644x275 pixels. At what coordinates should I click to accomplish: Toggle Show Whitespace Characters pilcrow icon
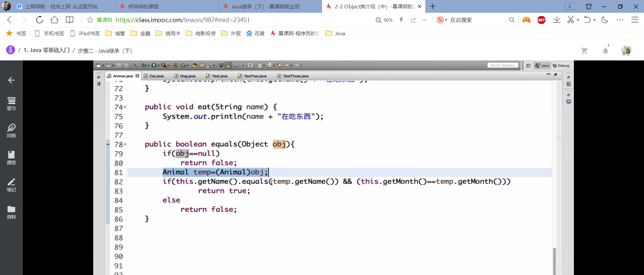click(x=251, y=65)
